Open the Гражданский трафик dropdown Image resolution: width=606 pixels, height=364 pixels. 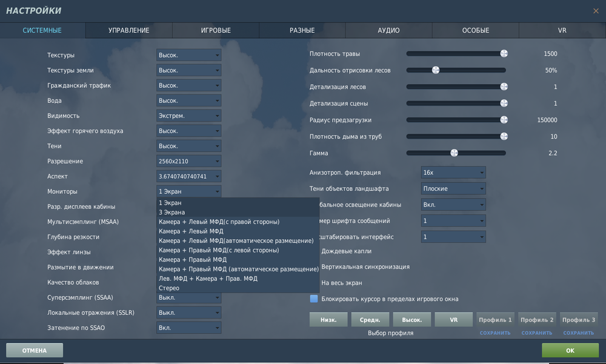click(x=188, y=85)
